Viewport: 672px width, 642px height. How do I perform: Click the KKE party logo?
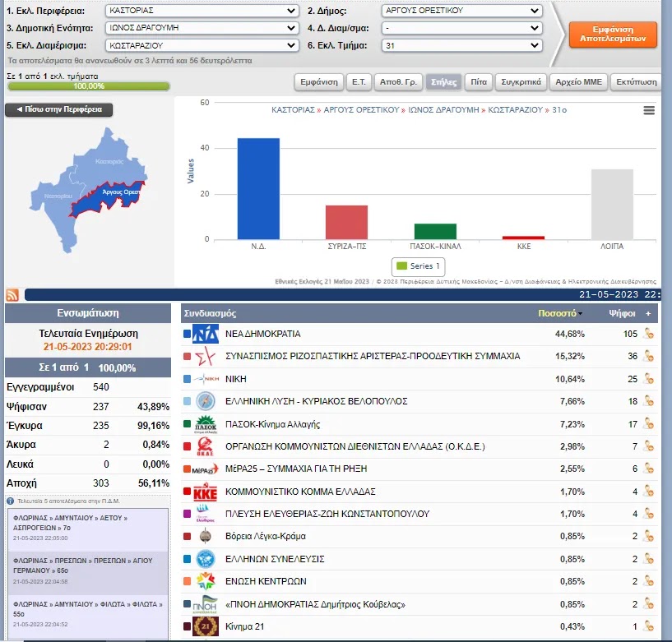coord(206,492)
